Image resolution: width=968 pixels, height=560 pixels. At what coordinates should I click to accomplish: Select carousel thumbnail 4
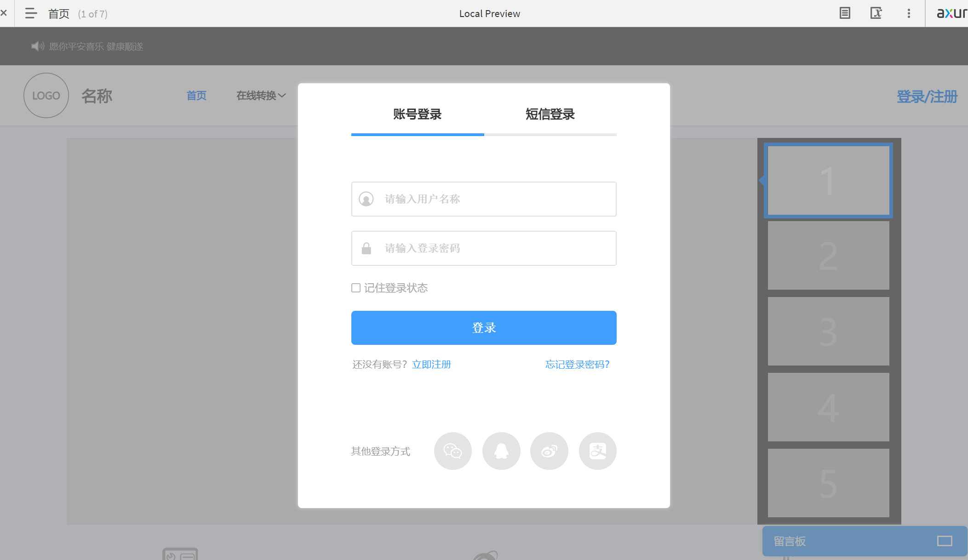point(828,407)
